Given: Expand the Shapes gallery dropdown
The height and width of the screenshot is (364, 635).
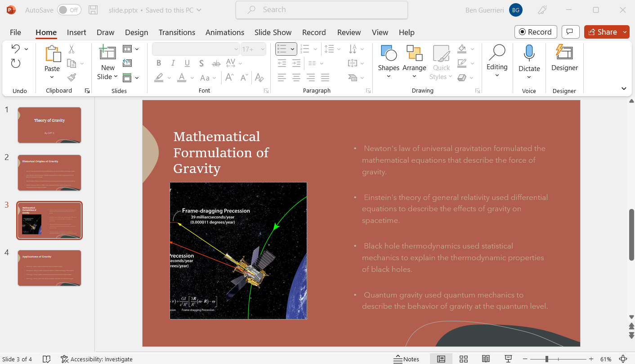Looking at the screenshot, I should [x=389, y=76].
